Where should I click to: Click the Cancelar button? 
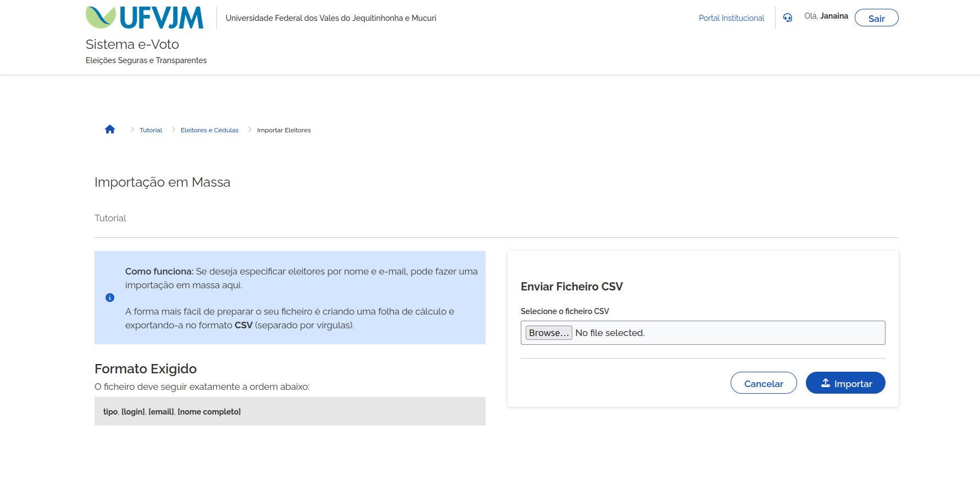point(764,383)
